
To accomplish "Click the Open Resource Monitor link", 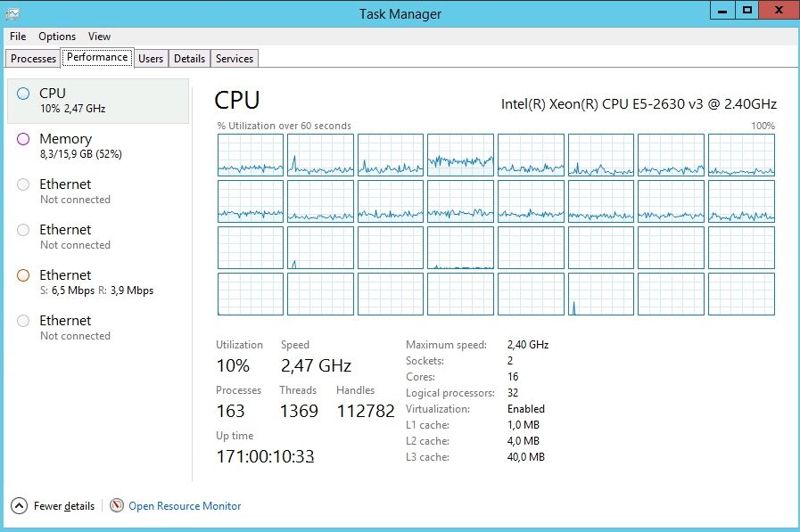I will pyautogui.click(x=184, y=505).
